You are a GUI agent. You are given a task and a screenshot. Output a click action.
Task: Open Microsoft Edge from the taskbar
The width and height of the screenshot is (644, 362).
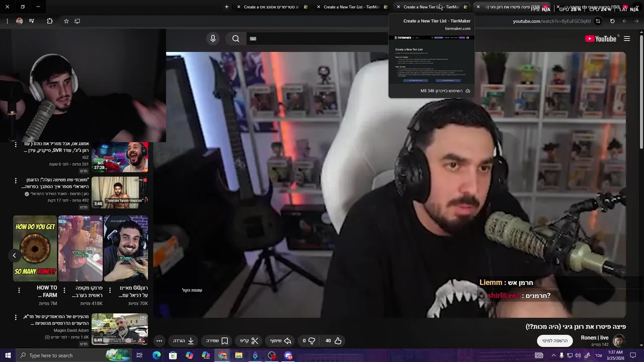[x=156, y=355]
